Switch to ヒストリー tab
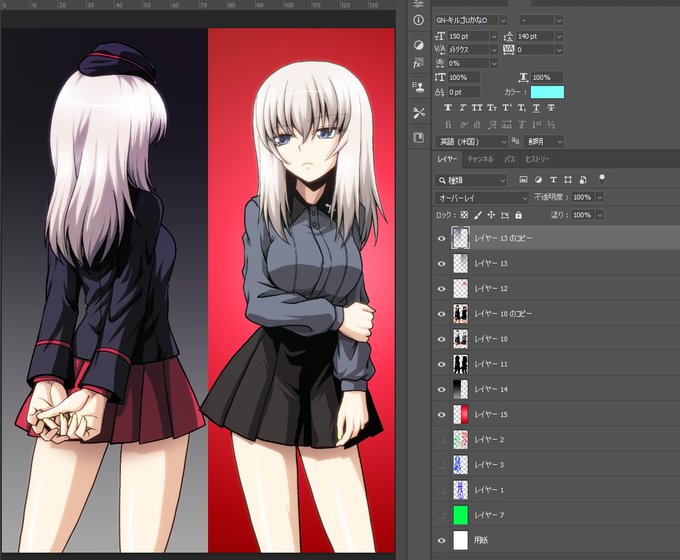 pyautogui.click(x=537, y=159)
